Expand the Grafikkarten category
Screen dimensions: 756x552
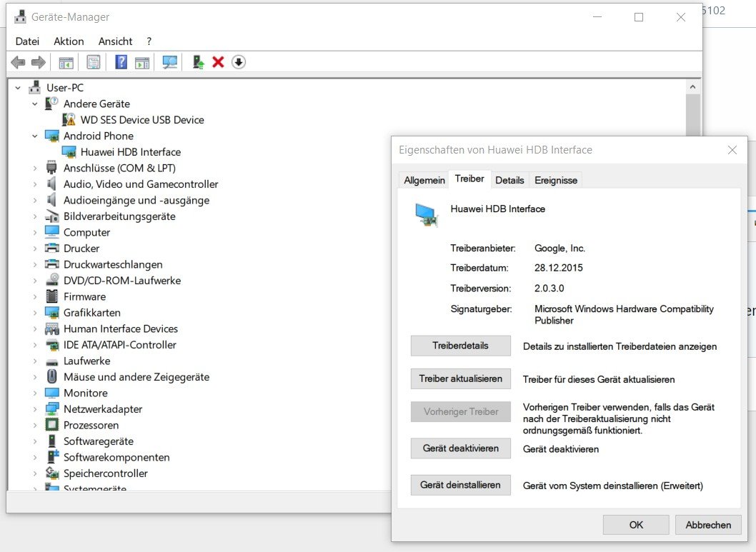34,313
